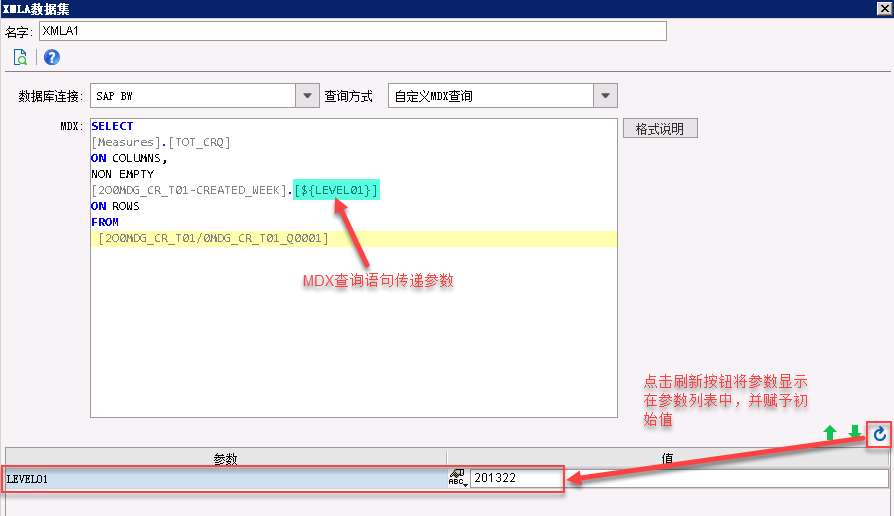Click the refresh parameters icon
The width and height of the screenshot is (894, 516).
(x=879, y=434)
